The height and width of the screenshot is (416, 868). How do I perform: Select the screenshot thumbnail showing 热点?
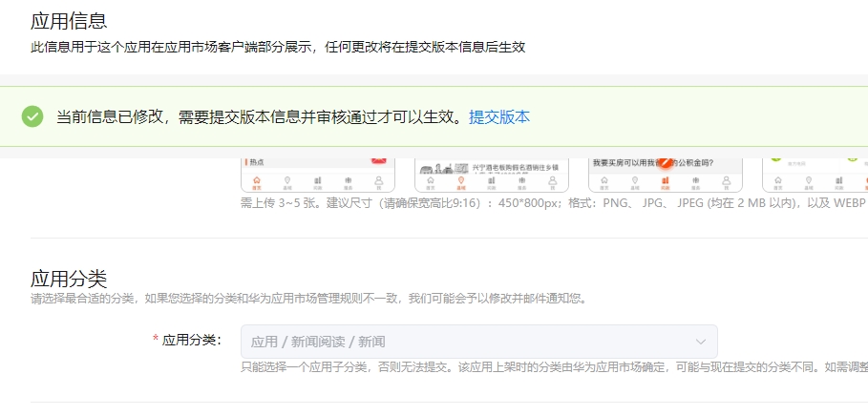tap(318, 175)
